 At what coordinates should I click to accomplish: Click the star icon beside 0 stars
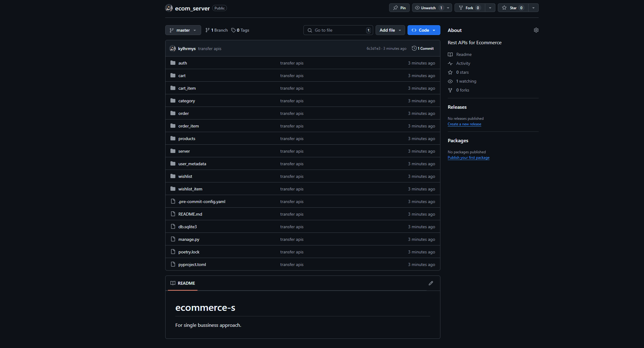coord(450,72)
